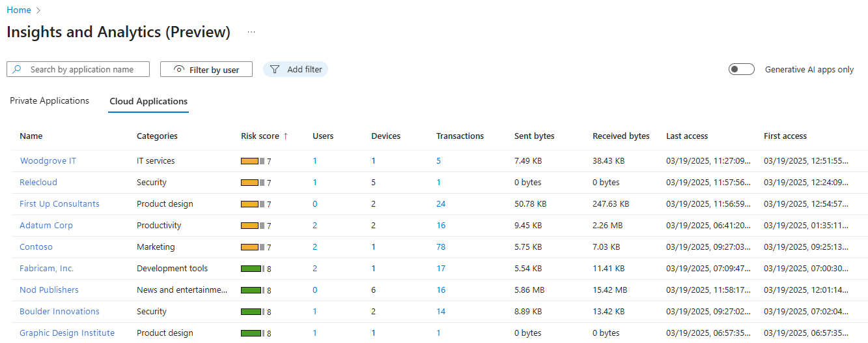Sort by Name column header
This screenshot has width=868, height=343.
click(x=31, y=136)
